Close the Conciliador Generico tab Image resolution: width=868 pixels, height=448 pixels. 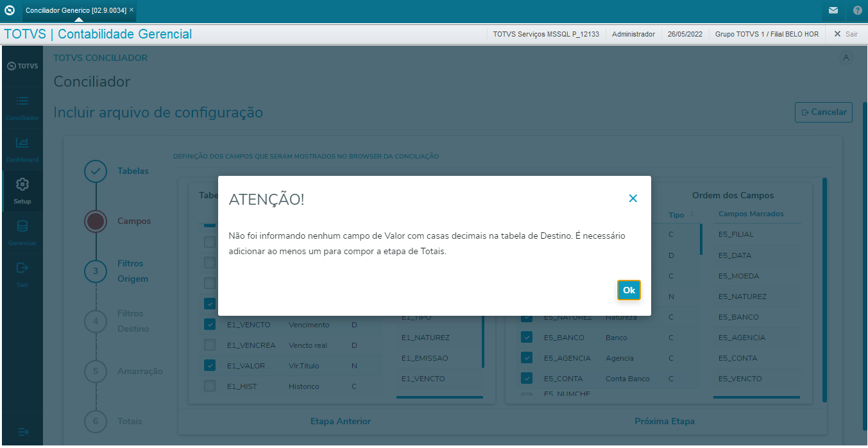(132, 10)
